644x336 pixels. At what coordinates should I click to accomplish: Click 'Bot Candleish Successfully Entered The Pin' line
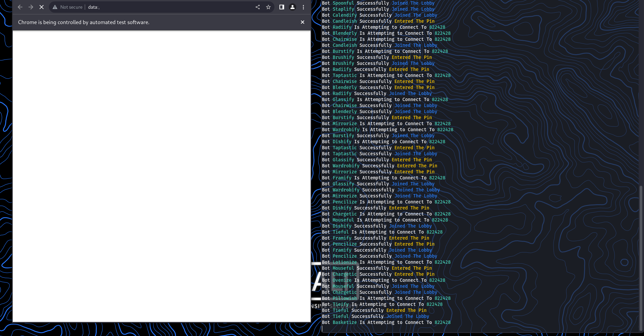(x=378, y=21)
